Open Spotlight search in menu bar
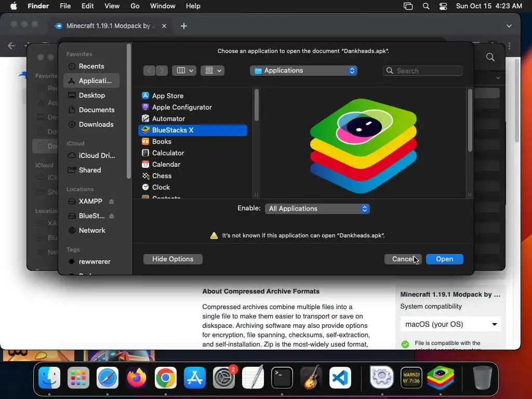The image size is (532, 399). click(426, 6)
